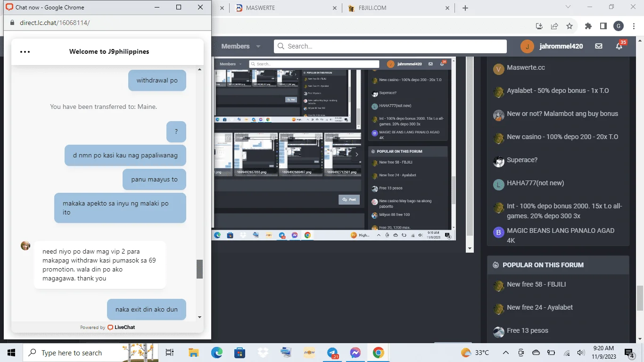Click the taskbar Type here to search box

pyautogui.click(x=91, y=353)
